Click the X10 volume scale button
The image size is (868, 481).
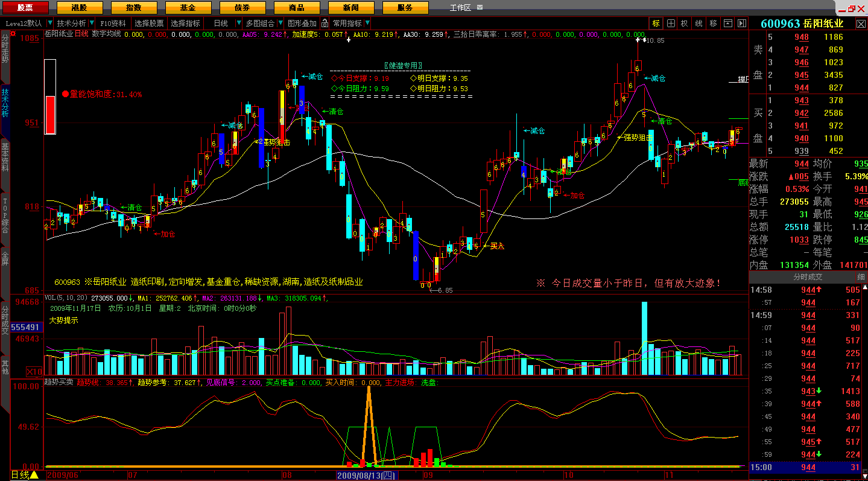[34, 371]
